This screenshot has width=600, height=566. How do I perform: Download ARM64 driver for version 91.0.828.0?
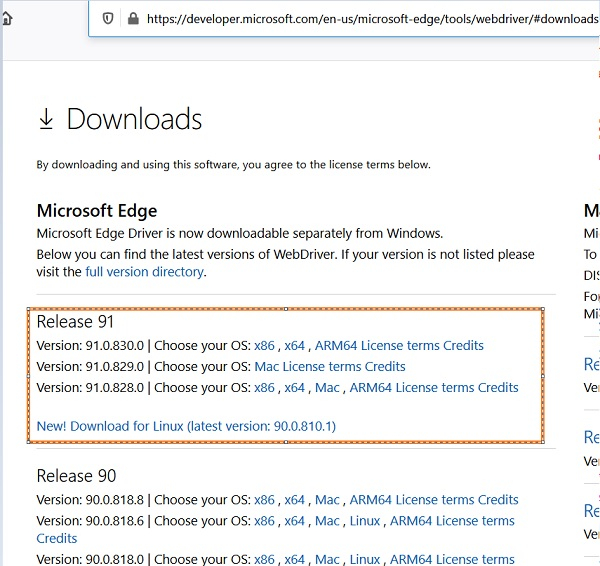point(371,388)
